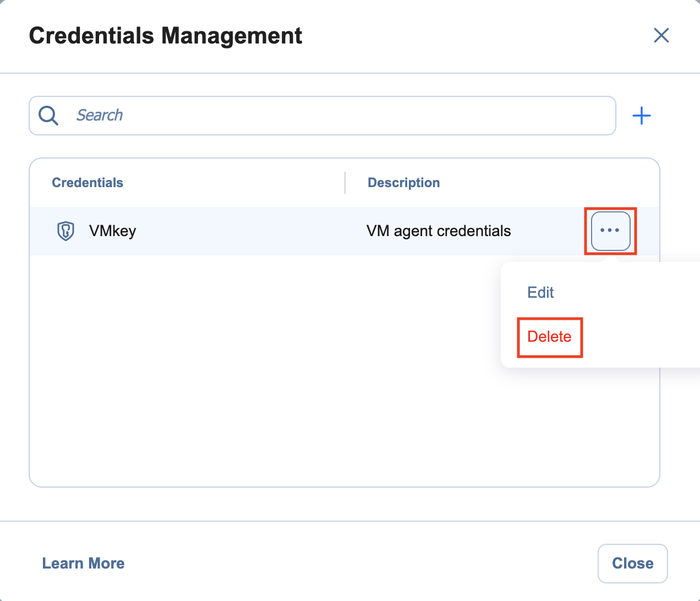Choose Edit from the VMkey options menu
Screen dimensions: 700x601
540,292
